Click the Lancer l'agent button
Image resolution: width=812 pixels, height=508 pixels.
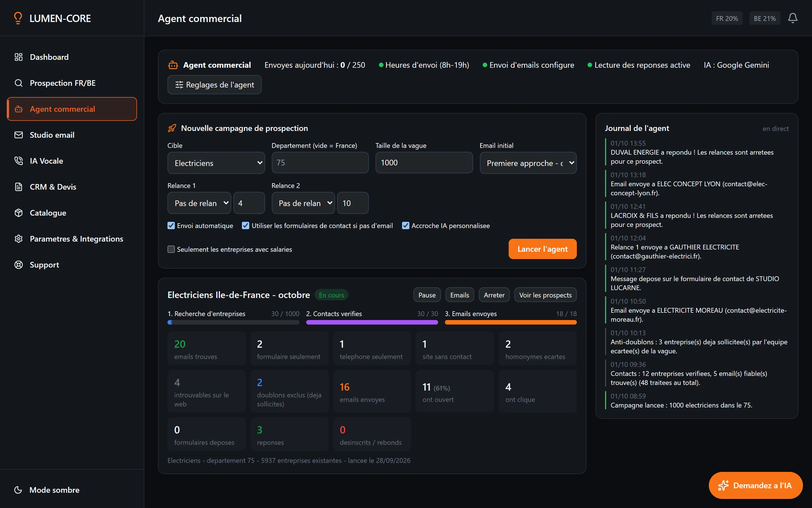(x=542, y=249)
